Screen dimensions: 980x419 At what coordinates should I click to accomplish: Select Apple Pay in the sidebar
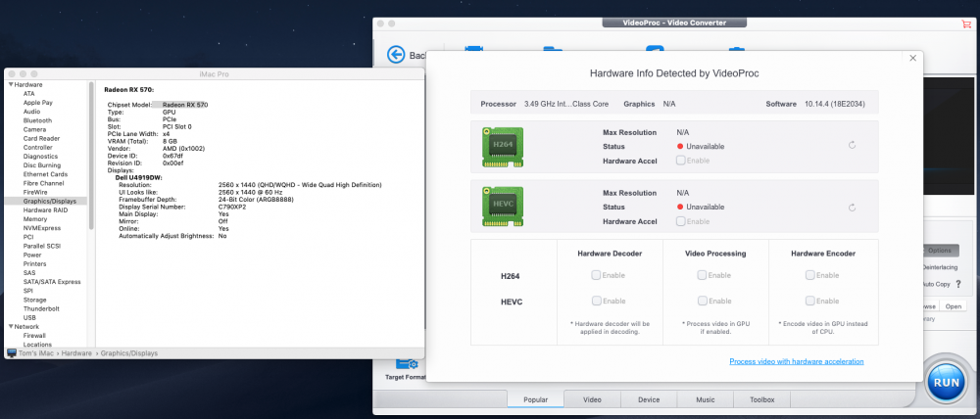[x=38, y=103]
